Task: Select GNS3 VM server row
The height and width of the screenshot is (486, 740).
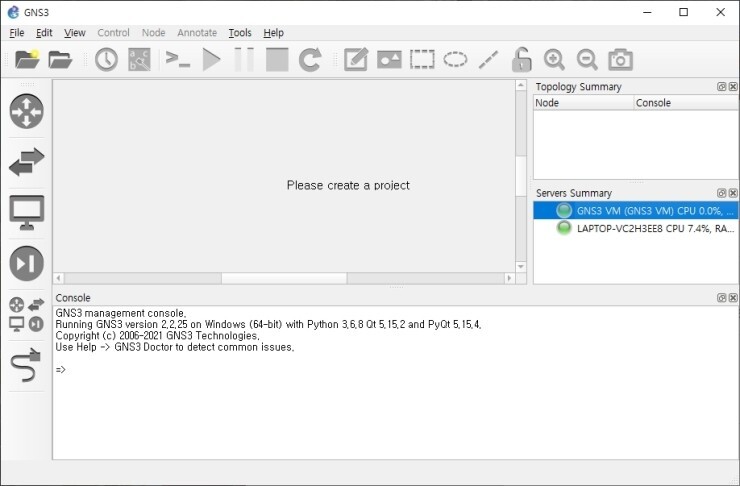Action: tap(635, 210)
